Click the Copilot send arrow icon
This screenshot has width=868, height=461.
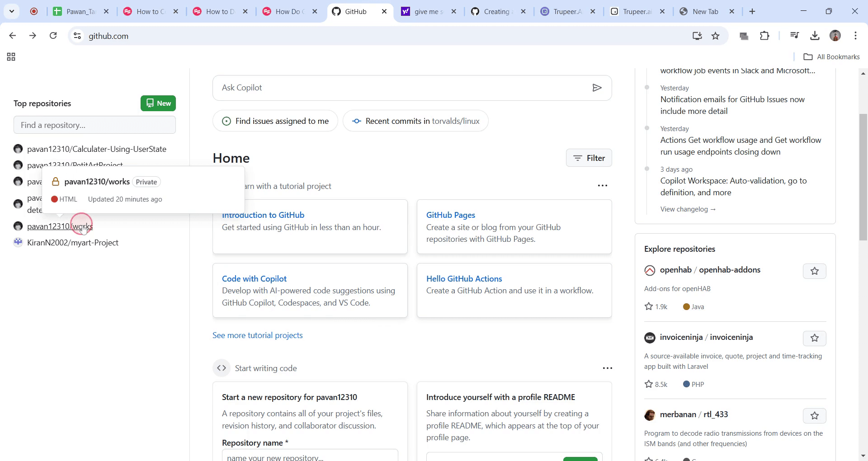point(597,88)
